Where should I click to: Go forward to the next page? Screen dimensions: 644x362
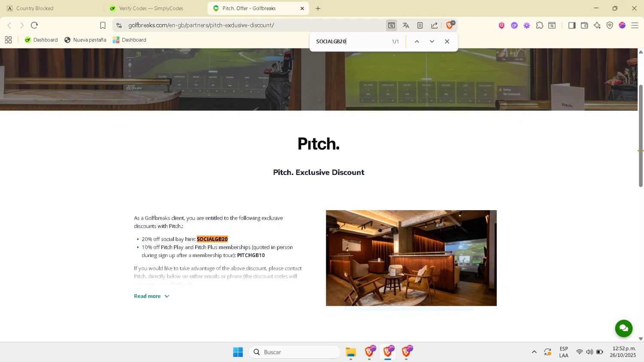pos(21,25)
